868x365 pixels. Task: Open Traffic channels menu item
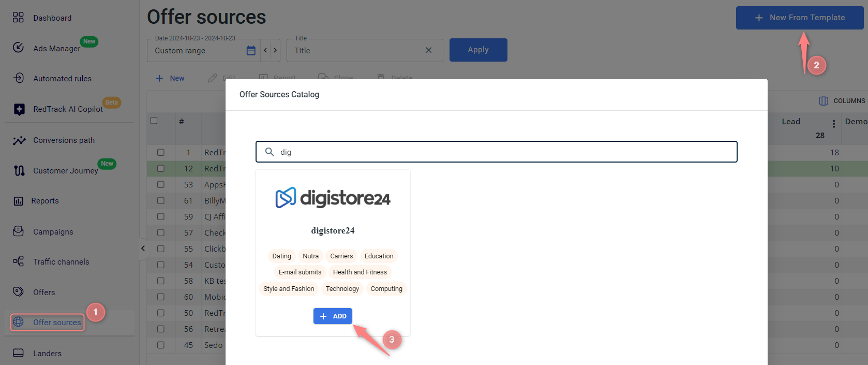click(x=61, y=262)
